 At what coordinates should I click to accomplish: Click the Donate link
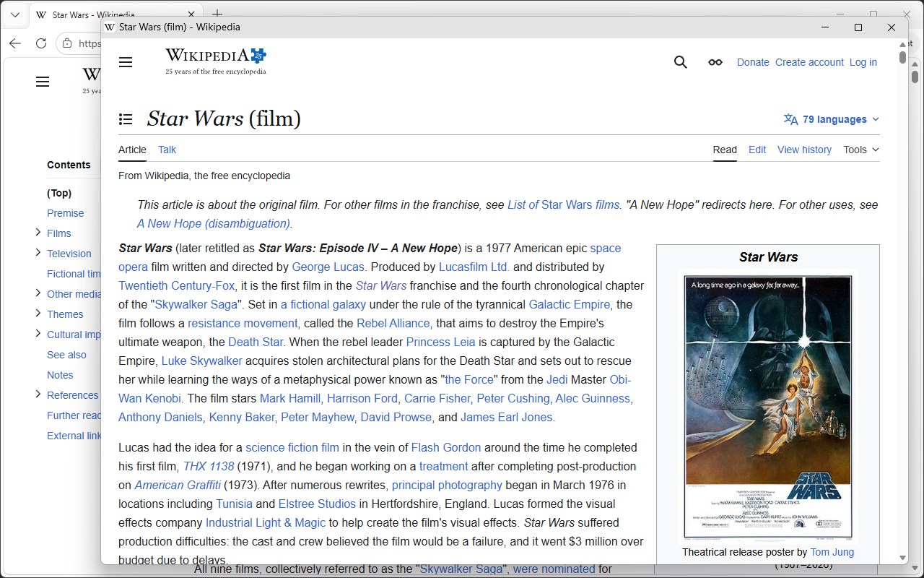click(x=753, y=62)
